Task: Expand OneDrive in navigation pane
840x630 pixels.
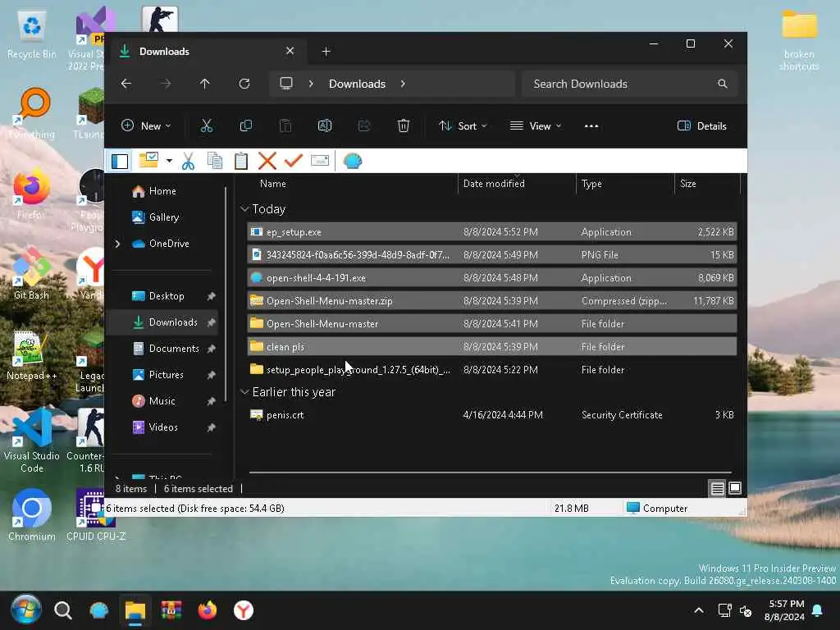Action: [117, 244]
